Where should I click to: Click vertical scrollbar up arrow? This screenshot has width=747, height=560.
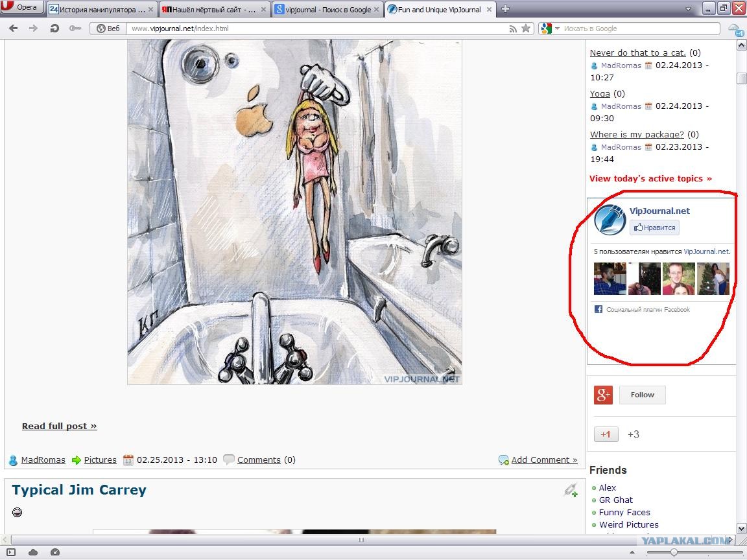[x=741, y=45]
